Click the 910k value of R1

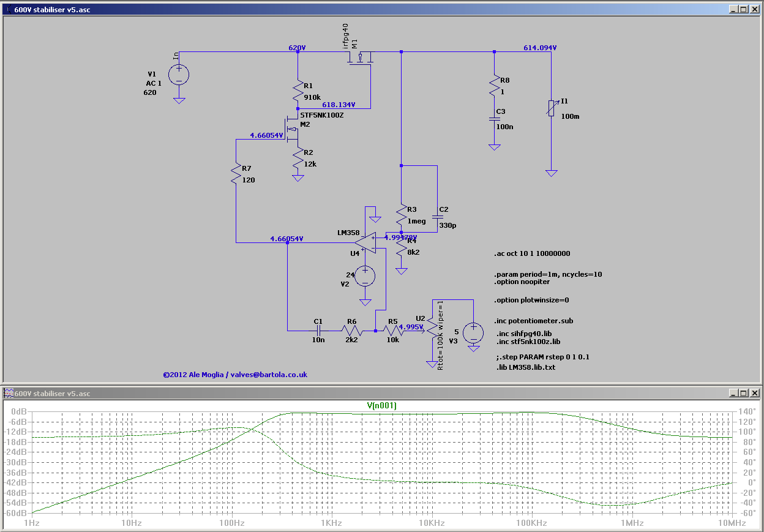311,97
